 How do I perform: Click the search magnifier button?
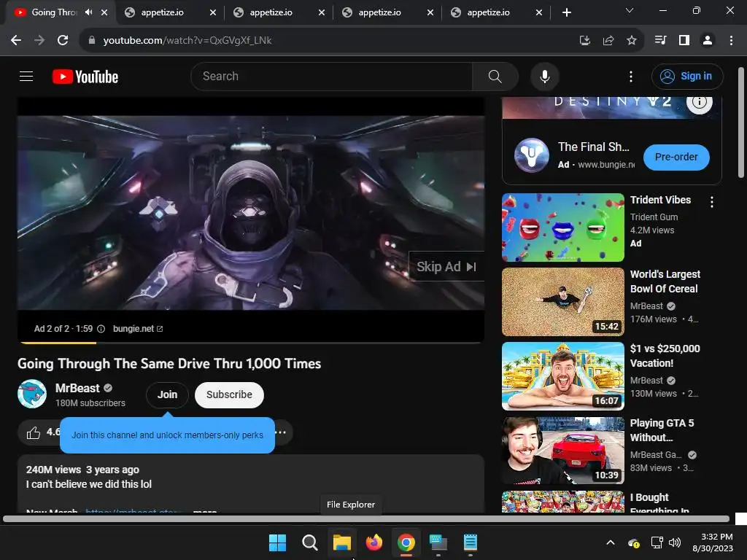495,76
